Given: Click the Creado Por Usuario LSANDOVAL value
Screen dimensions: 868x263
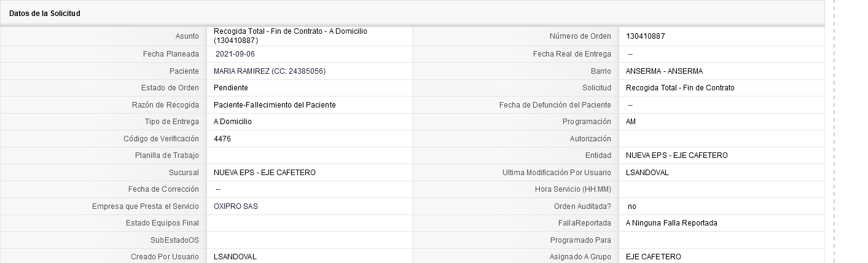Looking at the screenshot, I should 235,257.
